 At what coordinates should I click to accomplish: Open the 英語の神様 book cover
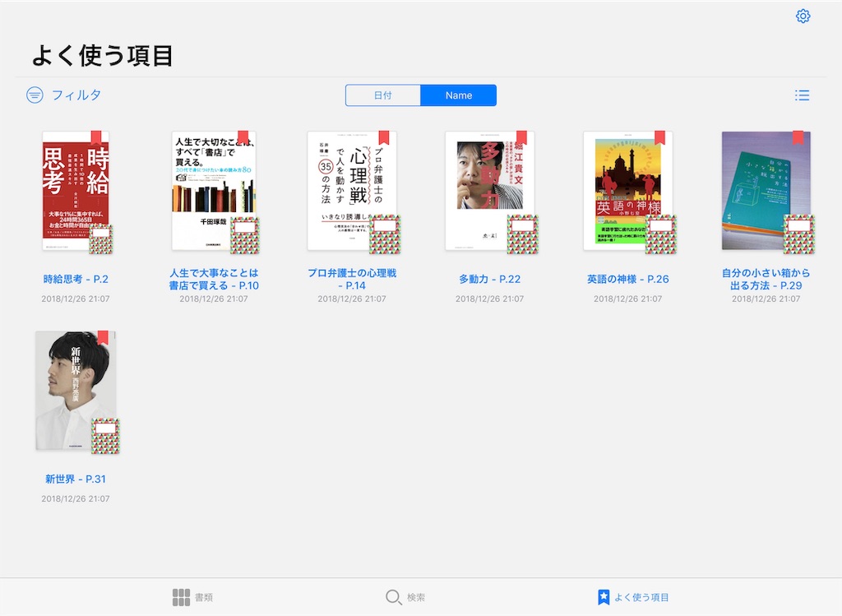(627, 191)
